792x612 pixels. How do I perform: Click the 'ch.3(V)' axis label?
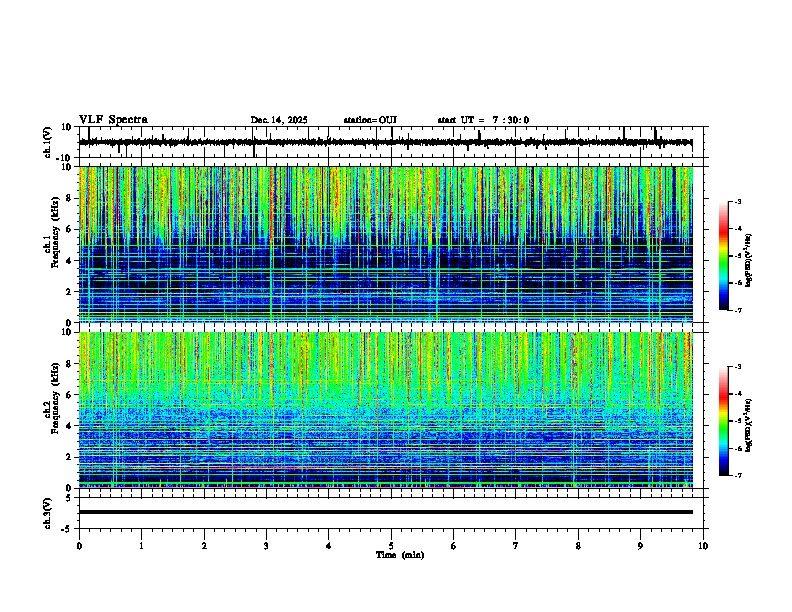[48, 513]
